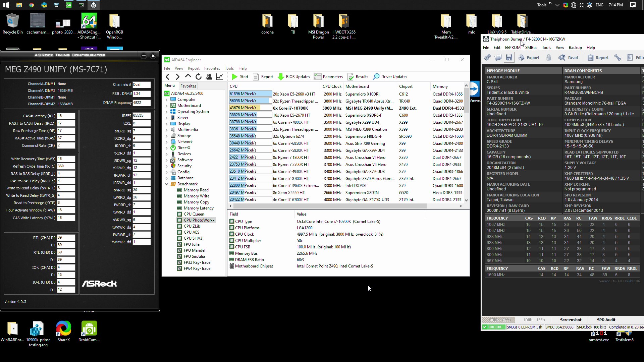Open Thaiphoon Burner SMBus menu
The height and width of the screenshot is (362, 644).
point(531,48)
